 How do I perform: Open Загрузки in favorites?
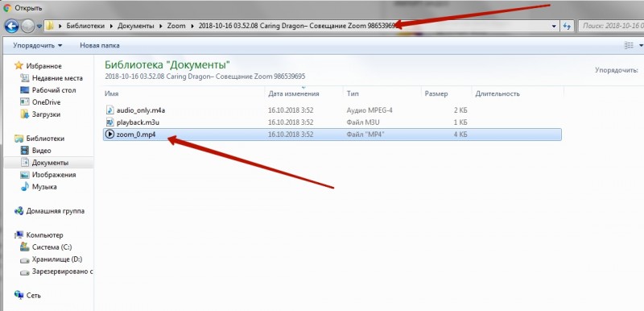(46, 114)
